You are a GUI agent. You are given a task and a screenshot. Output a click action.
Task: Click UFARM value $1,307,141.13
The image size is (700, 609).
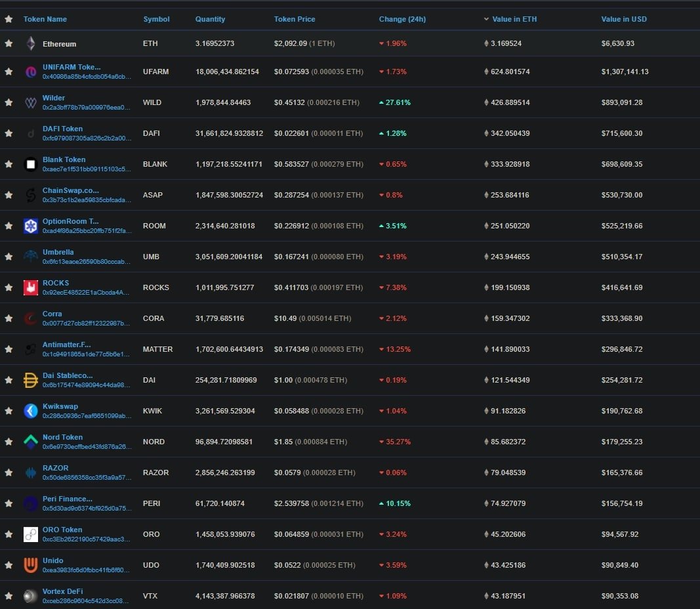[x=625, y=72]
